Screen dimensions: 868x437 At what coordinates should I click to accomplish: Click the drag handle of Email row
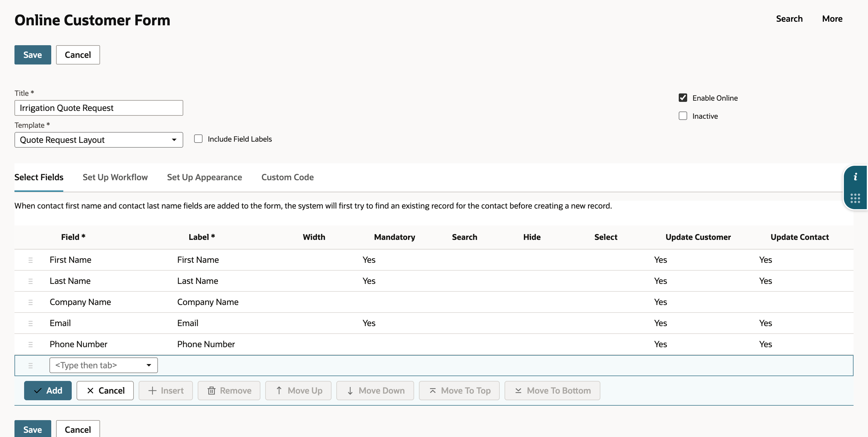coord(30,323)
